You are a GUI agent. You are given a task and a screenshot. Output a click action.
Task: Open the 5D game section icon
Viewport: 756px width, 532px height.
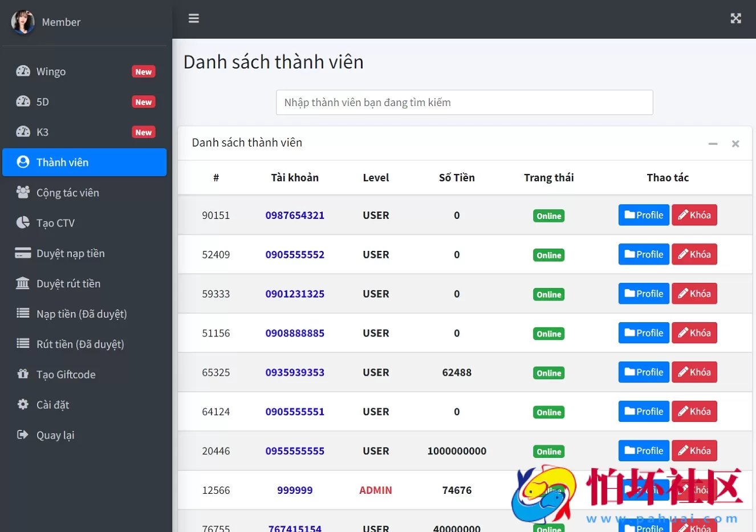(23, 101)
